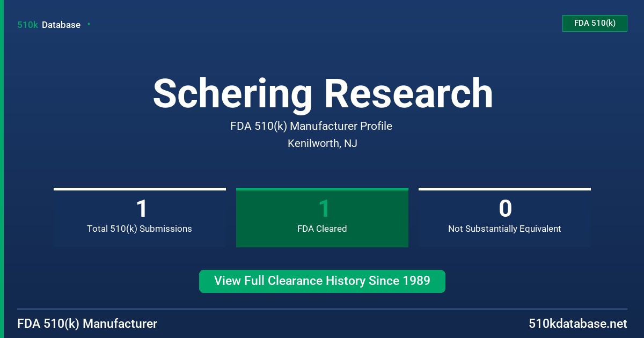This screenshot has height=338, width=644.
Task: Click the FDA 510(k) Manufacturer footer label
Action: [x=87, y=324]
